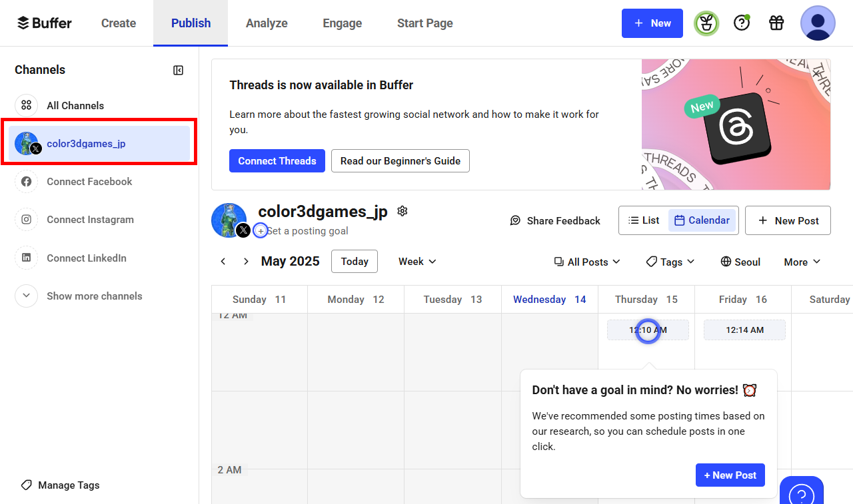
Task: Select the color3dgames_jp channel in sidebar
Action: [99, 143]
